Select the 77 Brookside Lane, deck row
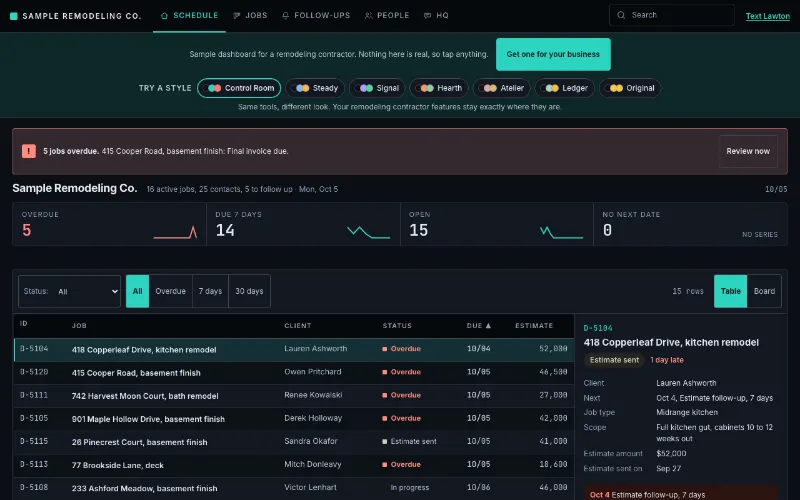Screen dimensions: 800x500 pyautogui.click(x=294, y=465)
